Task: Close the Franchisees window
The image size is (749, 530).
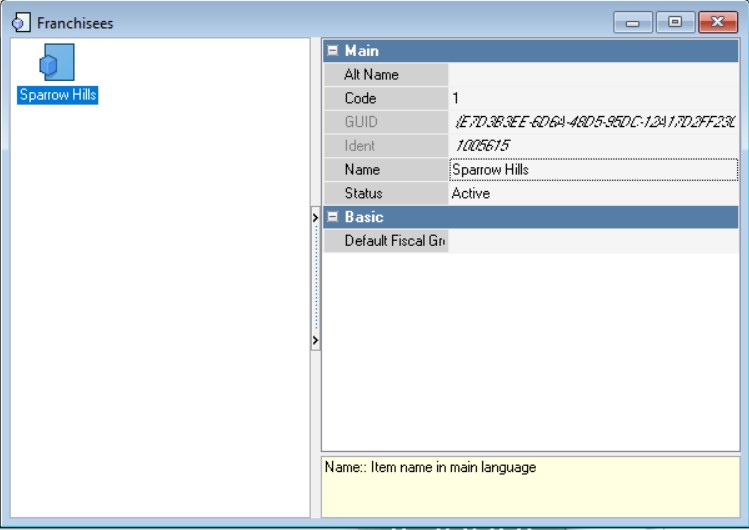Action: 718,22
